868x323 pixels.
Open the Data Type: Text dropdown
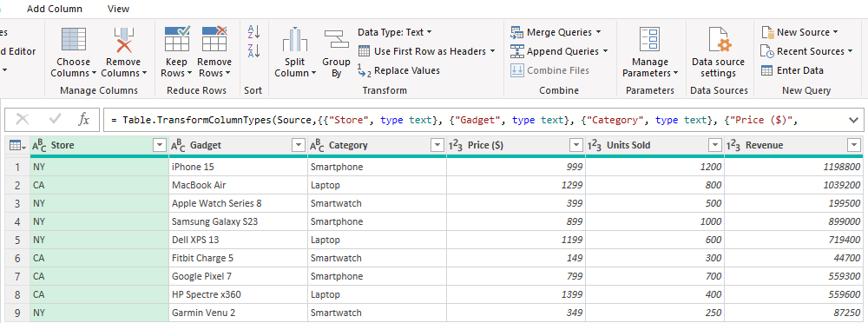coord(395,32)
